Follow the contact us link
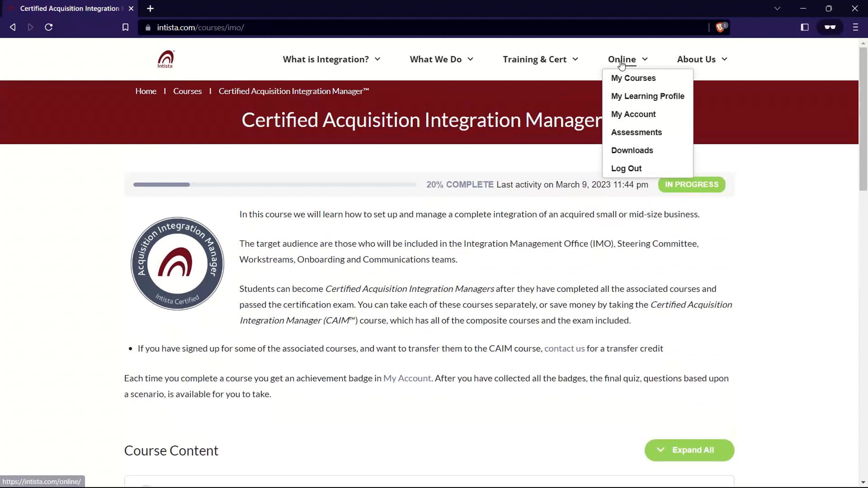This screenshot has height=488, width=868. point(564,348)
